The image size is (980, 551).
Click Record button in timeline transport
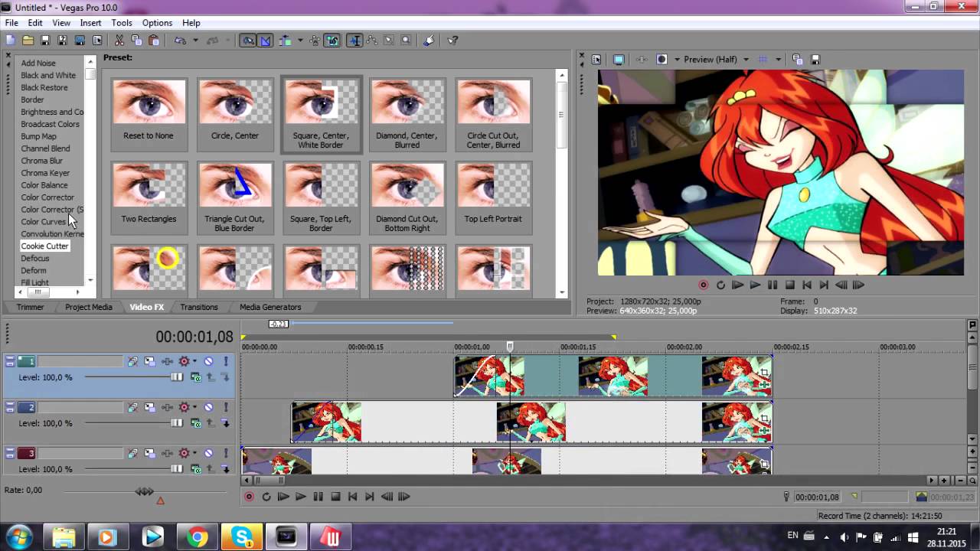click(249, 497)
